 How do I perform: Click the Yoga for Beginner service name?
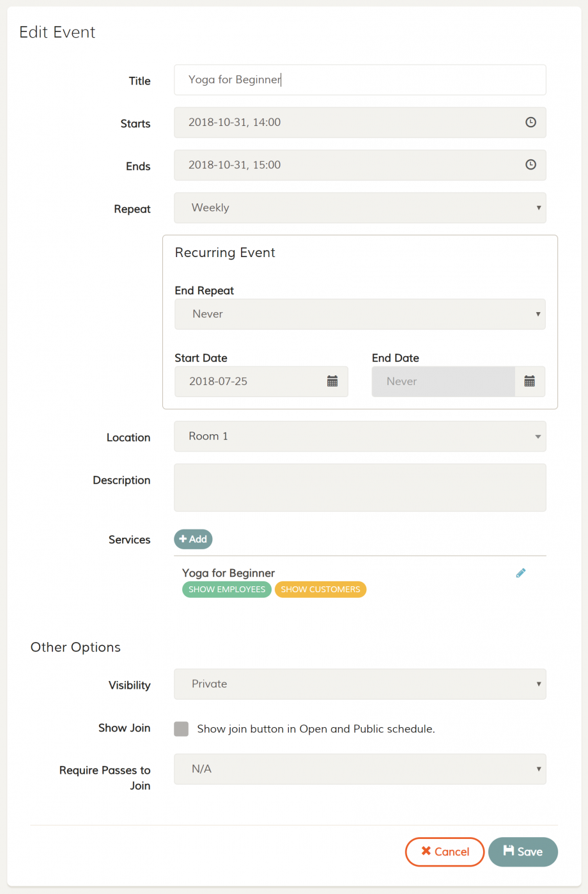(229, 573)
